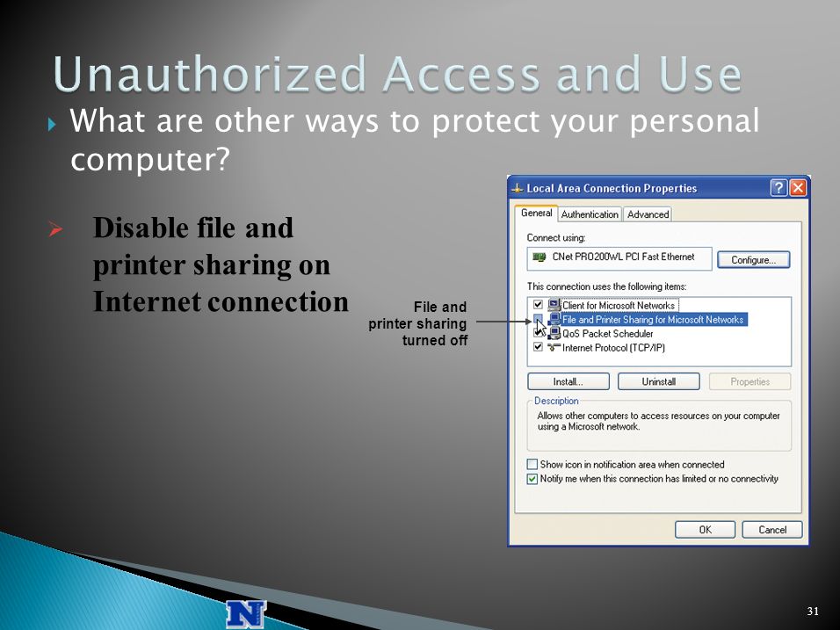Click the Uninstall button
Viewport: 840px width, 630px height.
coord(658,381)
